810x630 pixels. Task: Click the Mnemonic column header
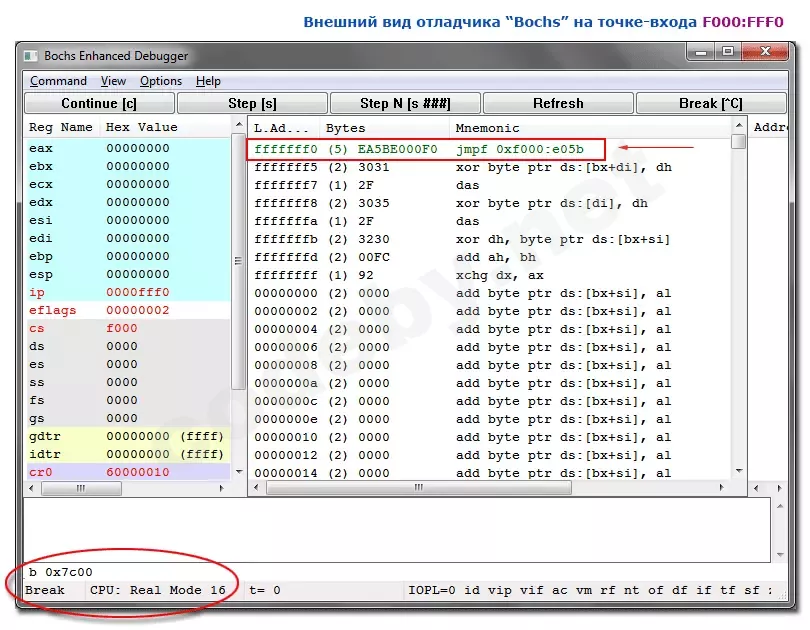[487, 128]
